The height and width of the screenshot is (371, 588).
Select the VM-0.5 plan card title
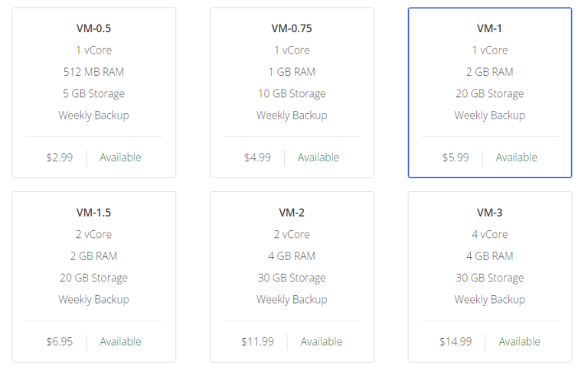tap(93, 28)
